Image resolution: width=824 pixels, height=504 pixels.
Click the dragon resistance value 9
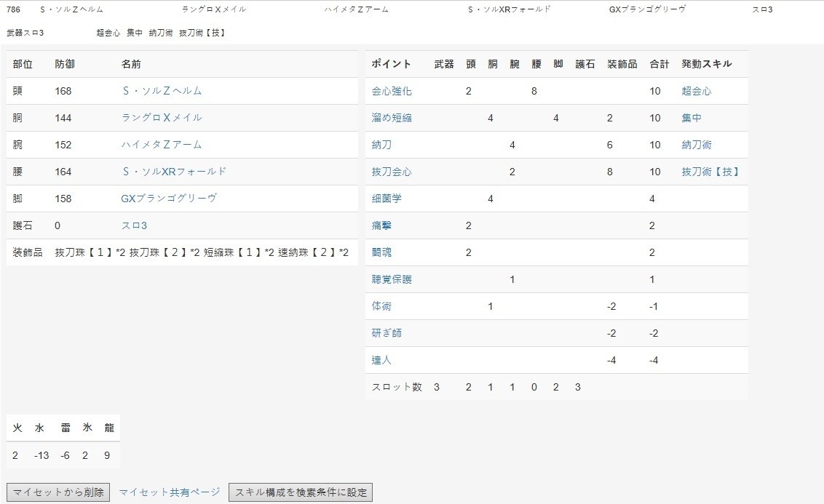pyautogui.click(x=107, y=455)
